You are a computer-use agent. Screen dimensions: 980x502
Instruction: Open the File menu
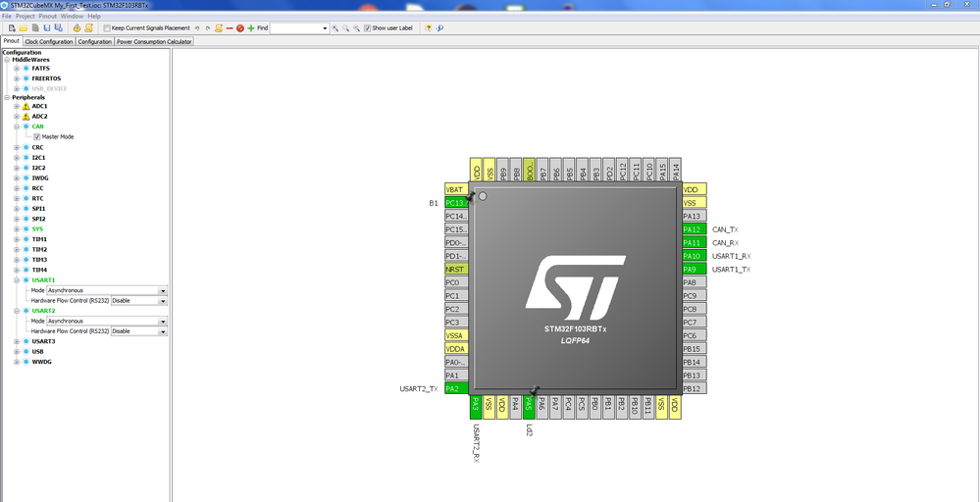point(7,17)
